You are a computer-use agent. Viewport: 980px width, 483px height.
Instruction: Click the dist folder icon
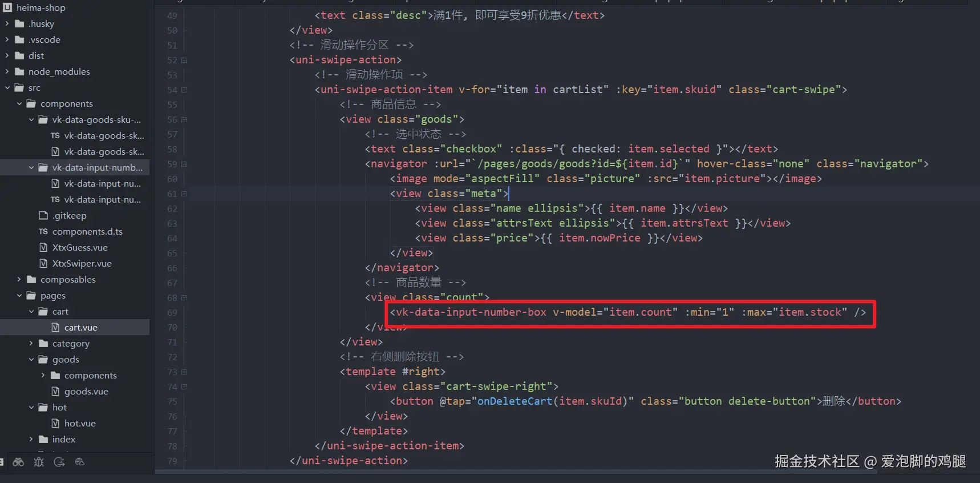pos(19,55)
